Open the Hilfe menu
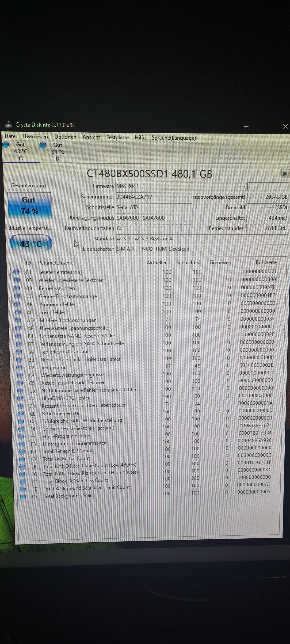The height and width of the screenshot is (644, 290). pyautogui.click(x=140, y=138)
